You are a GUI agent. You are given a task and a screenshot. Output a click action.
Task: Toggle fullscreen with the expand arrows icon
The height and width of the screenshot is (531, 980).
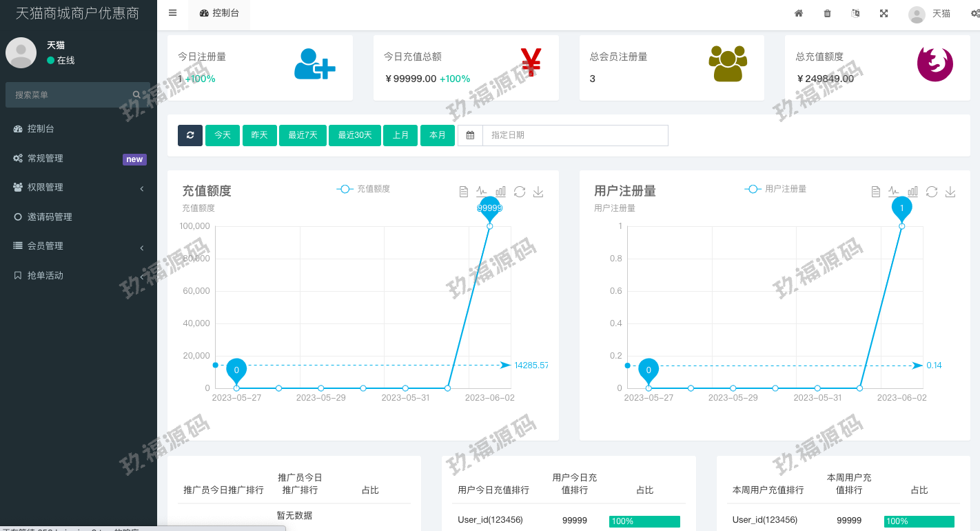point(884,13)
